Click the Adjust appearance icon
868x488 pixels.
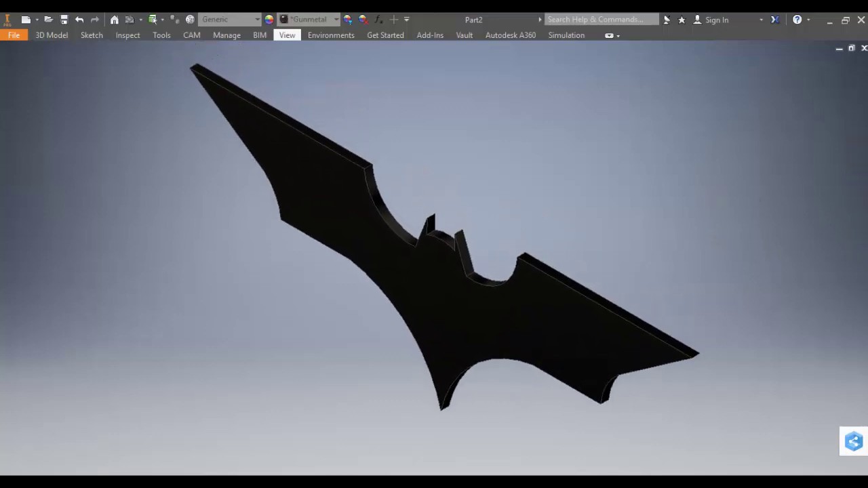[348, 20]
